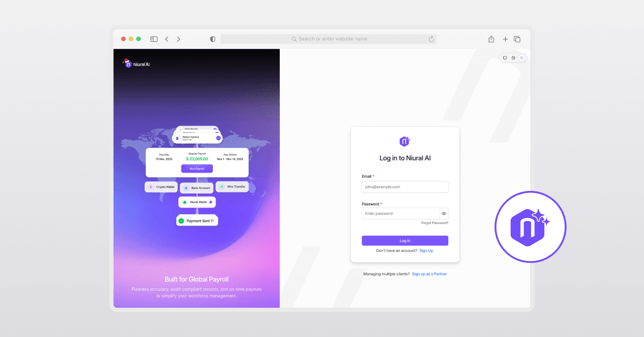644x337 pixels.
Task: Switch to dark mode using the moon icon
Action: (513, 58)
